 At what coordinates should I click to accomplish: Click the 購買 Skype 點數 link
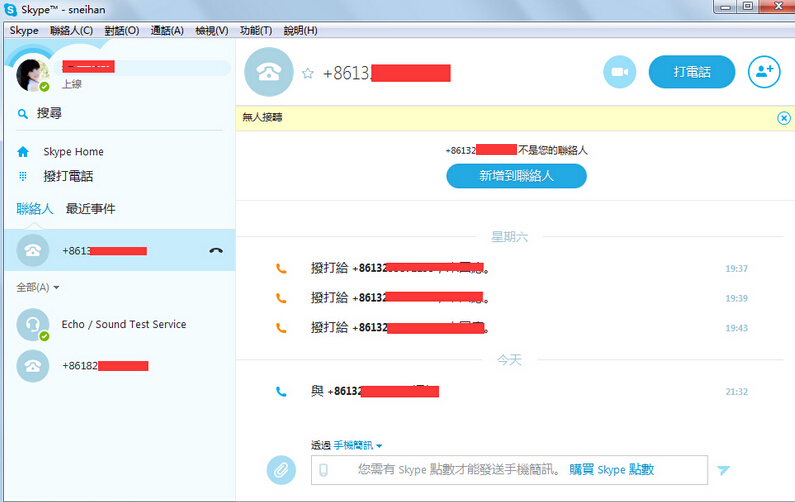[612, 470]
